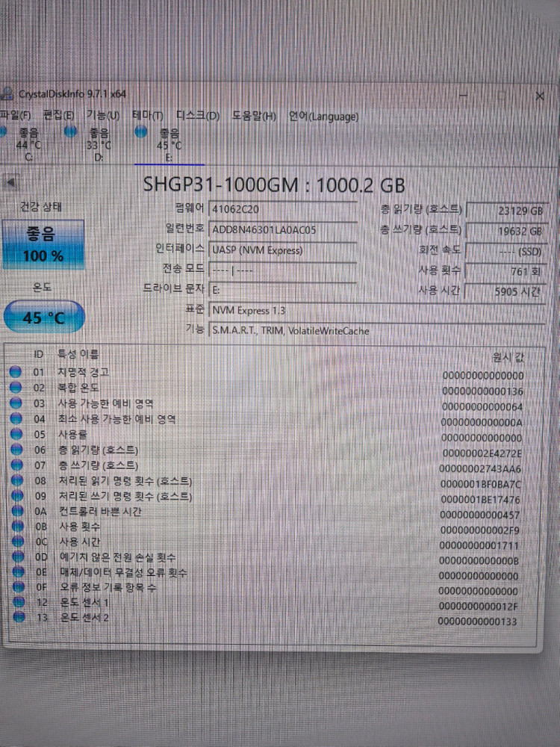Open the 디스크(D) menu

[x=198, y=116]
